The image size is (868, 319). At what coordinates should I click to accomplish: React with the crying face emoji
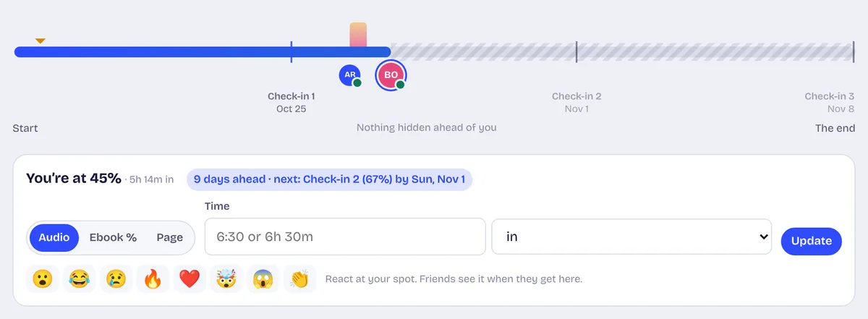(116, 278)
